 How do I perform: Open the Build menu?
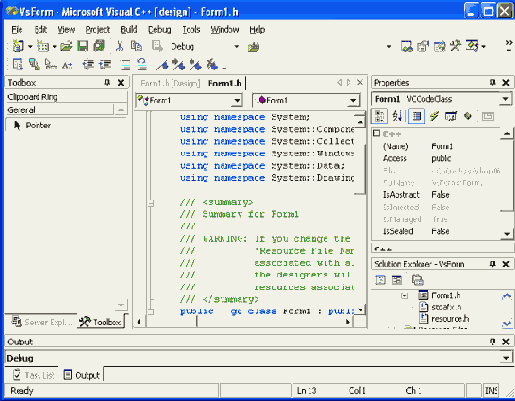pyautogui.click(x=129, y=30)
